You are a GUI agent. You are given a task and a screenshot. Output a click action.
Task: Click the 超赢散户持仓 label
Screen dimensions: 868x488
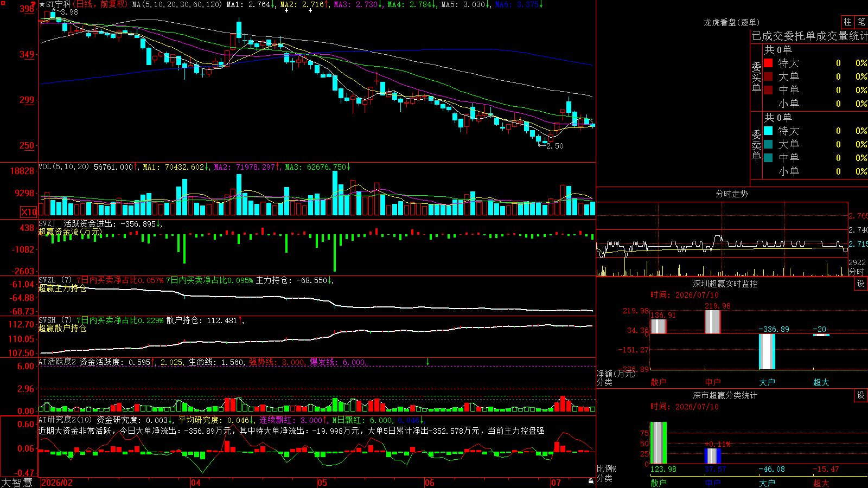pos(62,328)
